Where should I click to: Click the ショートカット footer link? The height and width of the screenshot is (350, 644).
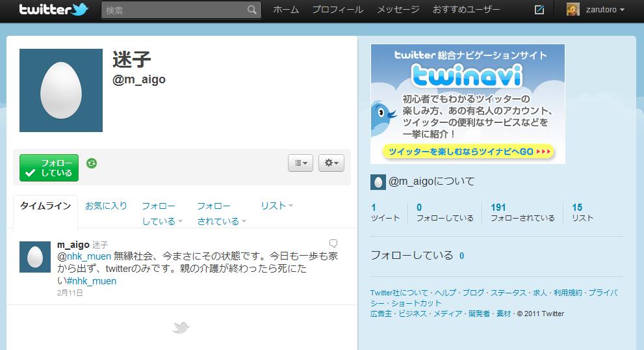(416, 303)
